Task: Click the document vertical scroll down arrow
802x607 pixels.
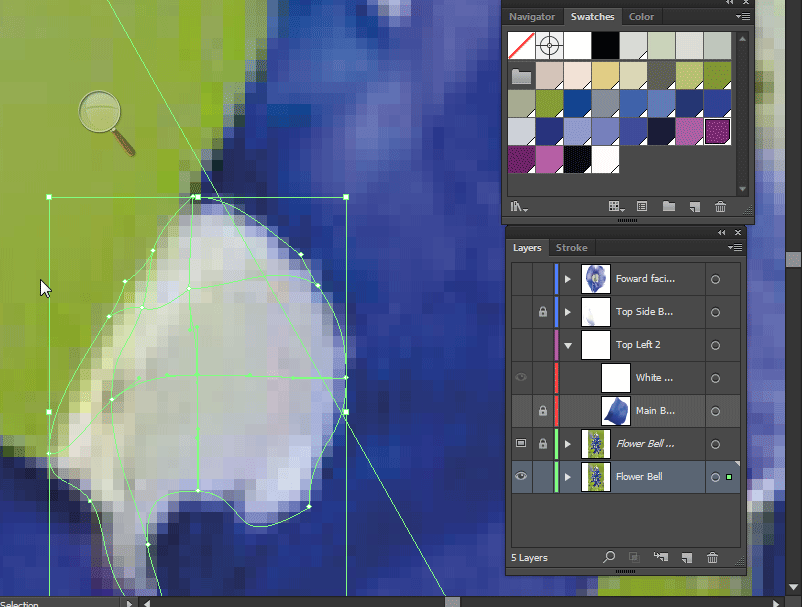Action: [793, 587]
